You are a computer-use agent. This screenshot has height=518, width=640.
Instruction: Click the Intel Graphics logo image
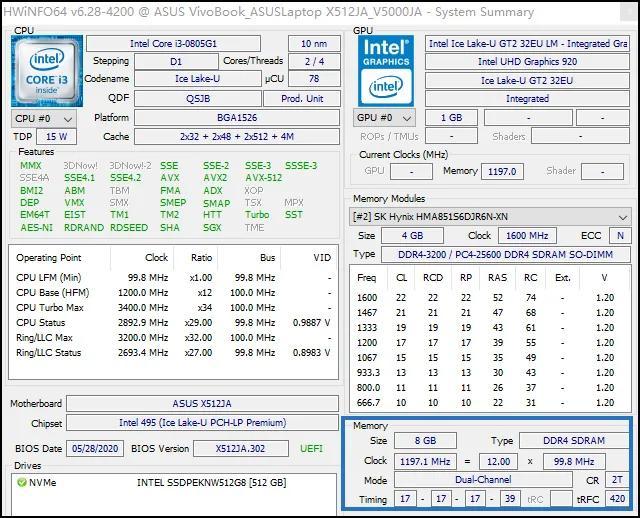(x=386, y=71)
